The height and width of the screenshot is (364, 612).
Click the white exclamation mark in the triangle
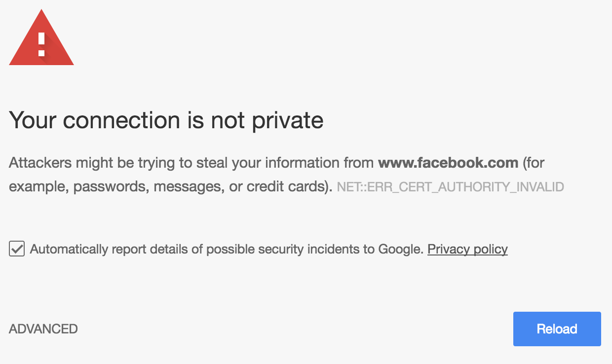pyautogui.click(x=41, y=44)
